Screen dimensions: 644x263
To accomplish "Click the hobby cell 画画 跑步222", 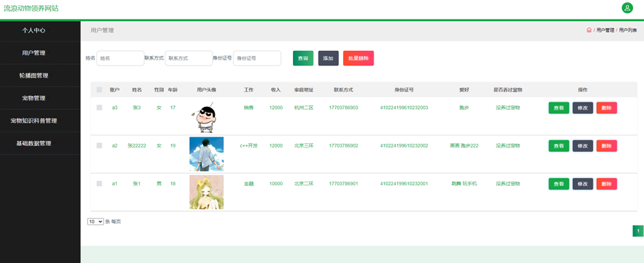I will [464, 146].
